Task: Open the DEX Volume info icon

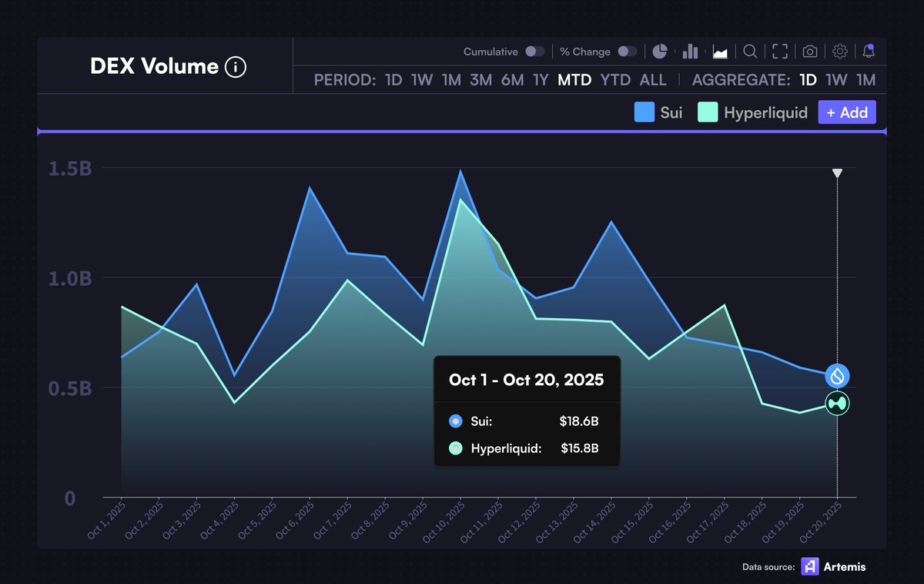Action: coord(236,67)
